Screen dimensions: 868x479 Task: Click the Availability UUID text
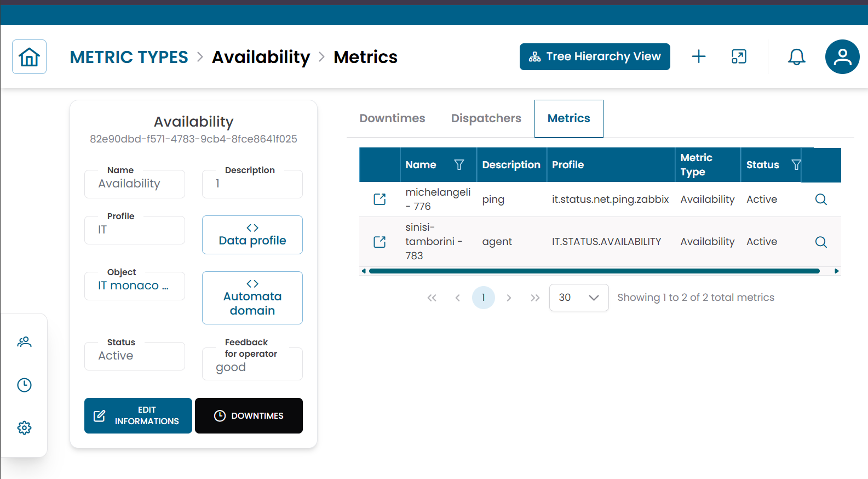[193, 139]
